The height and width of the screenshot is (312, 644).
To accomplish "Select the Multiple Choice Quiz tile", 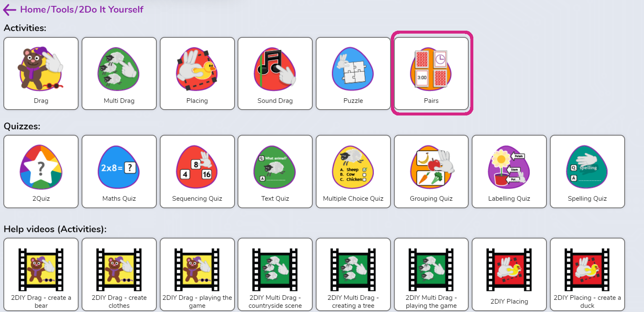I will click(353, 171).
